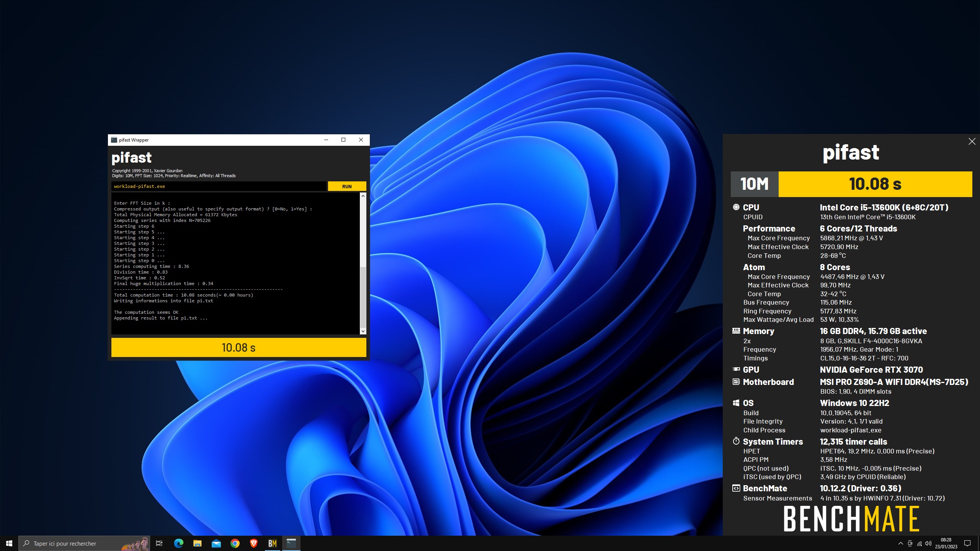Click the NVIDIA GeForce RTX 3070 text
Viewport: 980px width, 551px height.
coord(871,370)
